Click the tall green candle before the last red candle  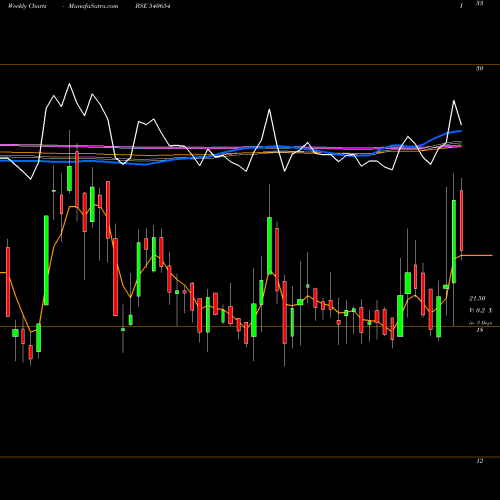[454, 241]
